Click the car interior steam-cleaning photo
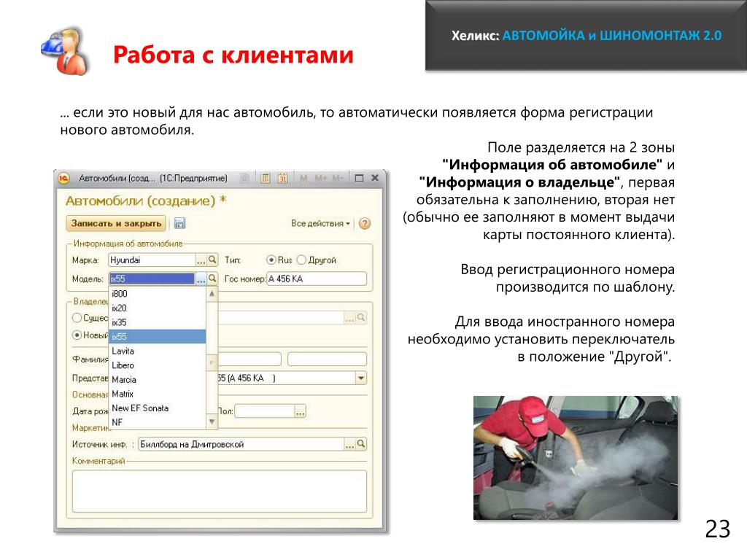This screenshot has width=747, height=560. click(x=576, y=458)
